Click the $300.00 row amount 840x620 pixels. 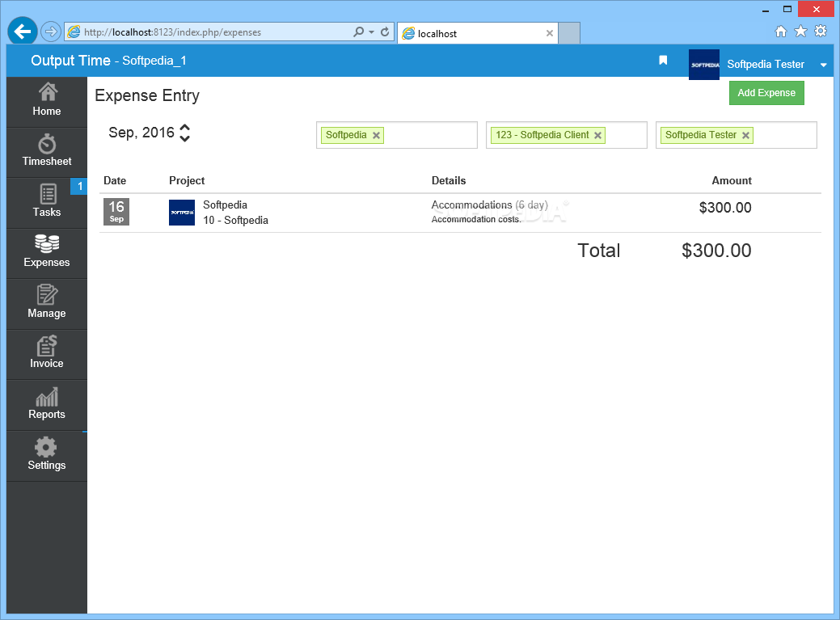coord(725,207)
